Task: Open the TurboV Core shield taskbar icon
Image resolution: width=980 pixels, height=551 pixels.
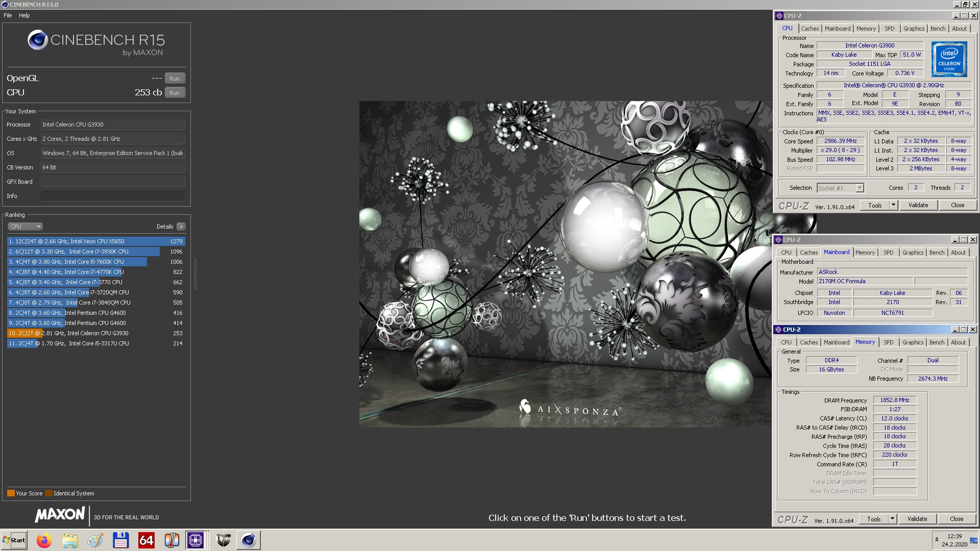Action: [223, 540]
